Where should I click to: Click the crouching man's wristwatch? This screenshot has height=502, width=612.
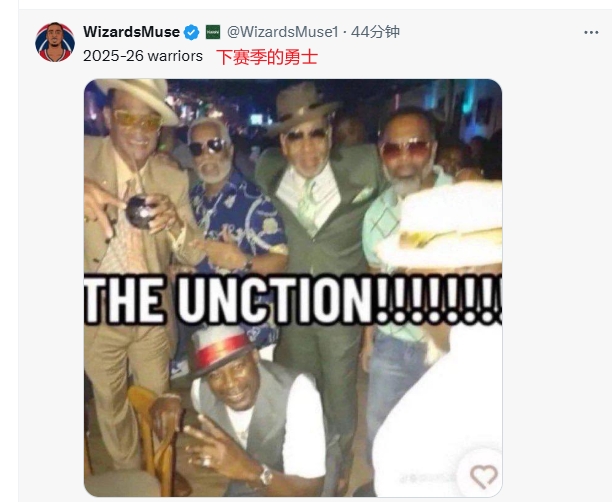point(266,475)
